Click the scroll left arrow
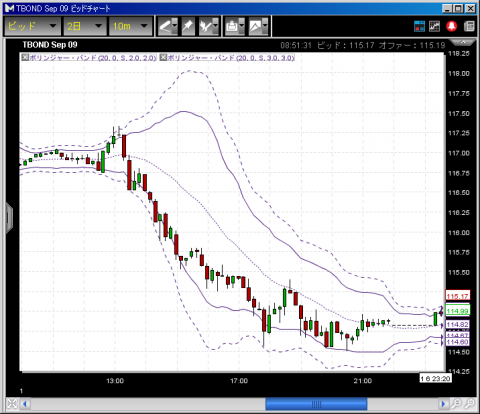The width and height of the screenshot is (480, 414). pyautogui.click(x=25, y=404)
